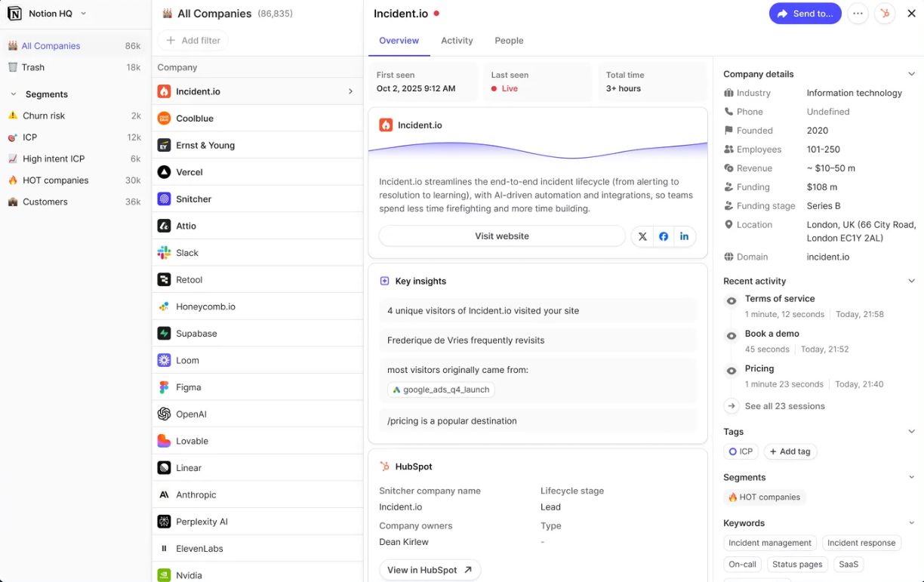Switch to the Overview tab
This screenshot has width=924, height=582.
399,41
